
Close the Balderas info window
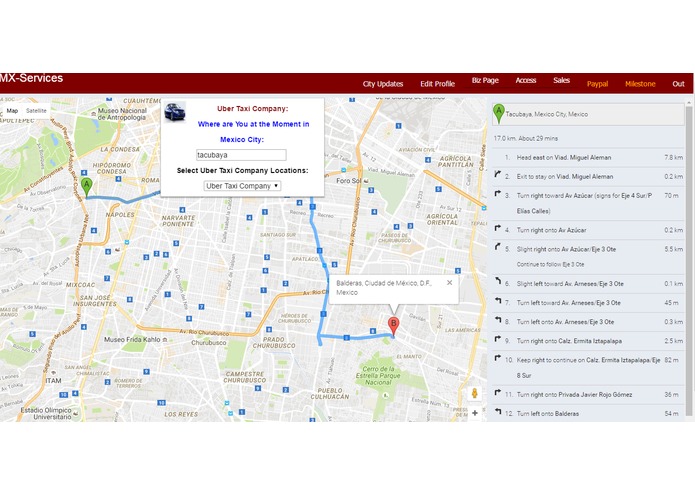click(x=449, y=283)
